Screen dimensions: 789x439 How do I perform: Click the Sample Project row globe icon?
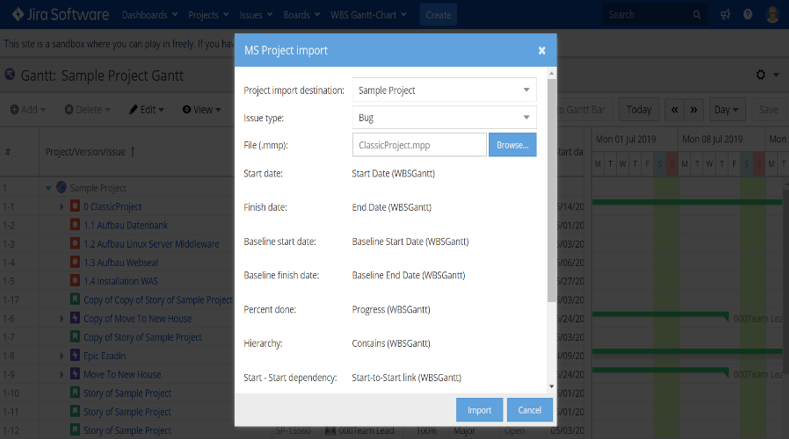click(x=61, y=187)
